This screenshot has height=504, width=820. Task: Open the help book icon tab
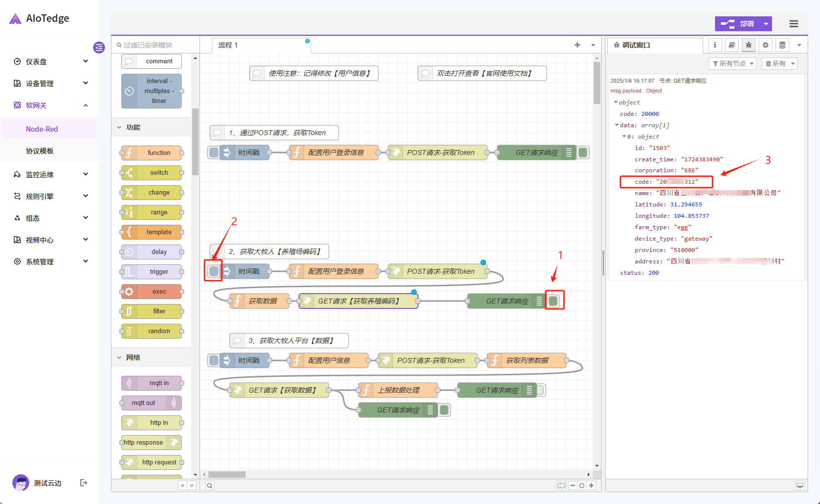[x=731, y=45]
